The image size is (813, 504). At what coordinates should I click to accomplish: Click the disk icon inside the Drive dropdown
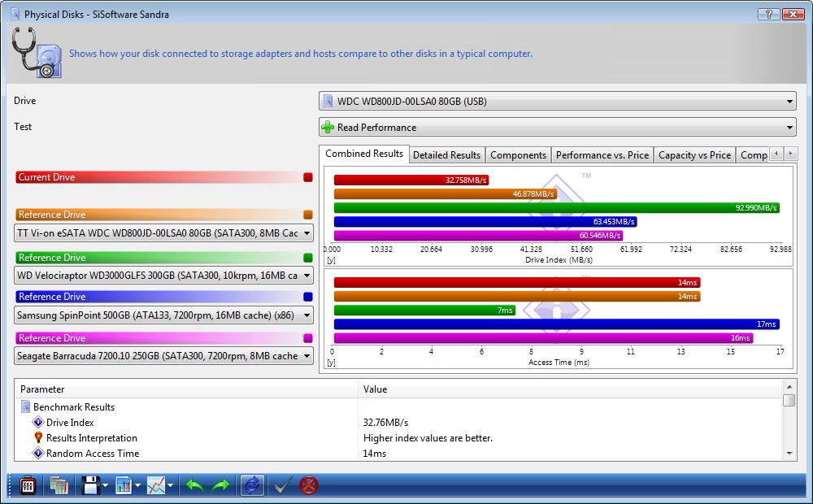point(328,101)
